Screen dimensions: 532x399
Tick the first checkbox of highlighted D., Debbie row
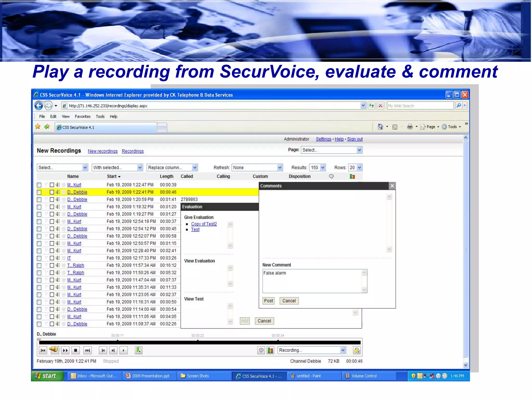pyautogui.click(x=39, y=192)
